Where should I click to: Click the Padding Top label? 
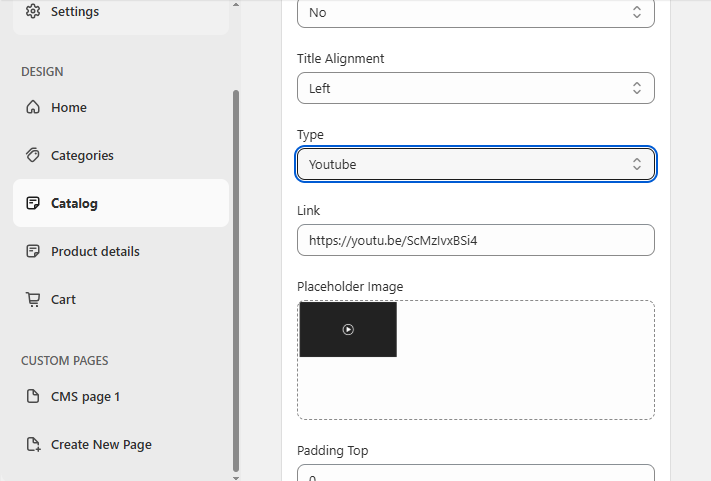(332, 451)
